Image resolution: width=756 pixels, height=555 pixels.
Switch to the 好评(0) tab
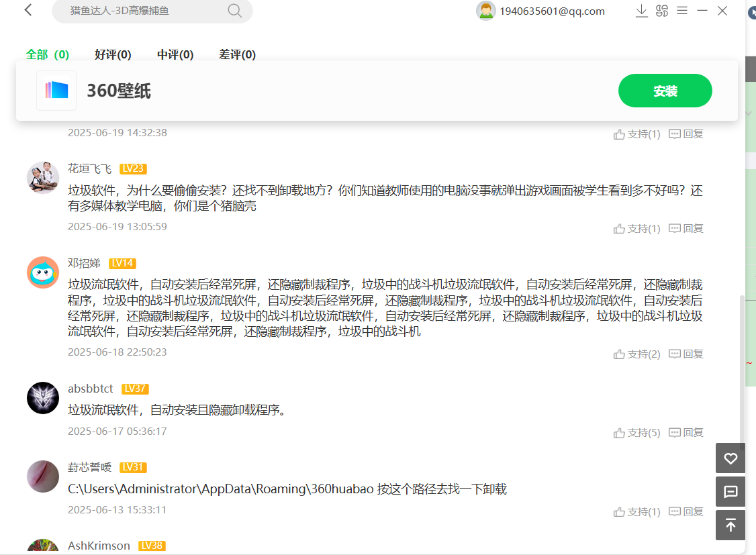(113, 55)
